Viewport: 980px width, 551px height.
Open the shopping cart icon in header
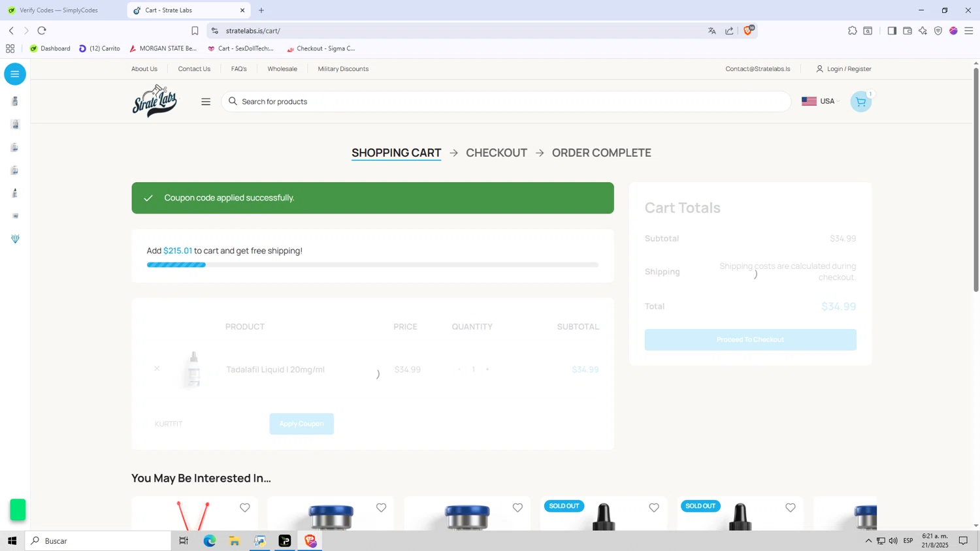860,101
